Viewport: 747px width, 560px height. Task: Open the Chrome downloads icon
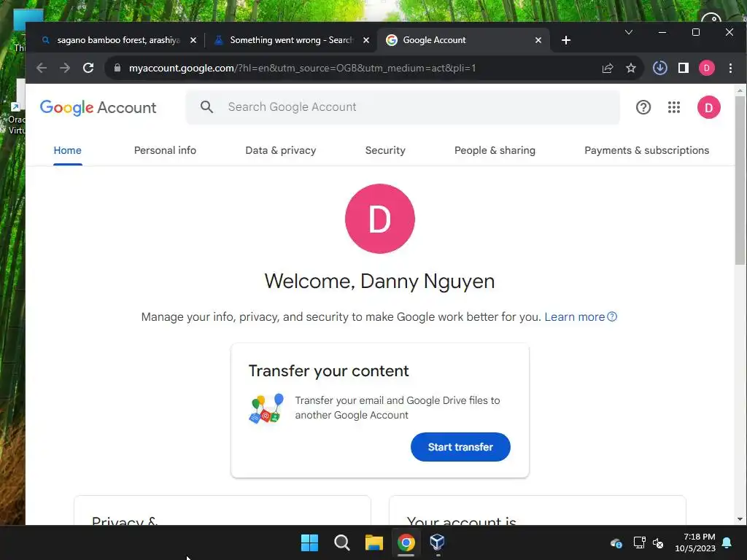click(x=659, y=68)
